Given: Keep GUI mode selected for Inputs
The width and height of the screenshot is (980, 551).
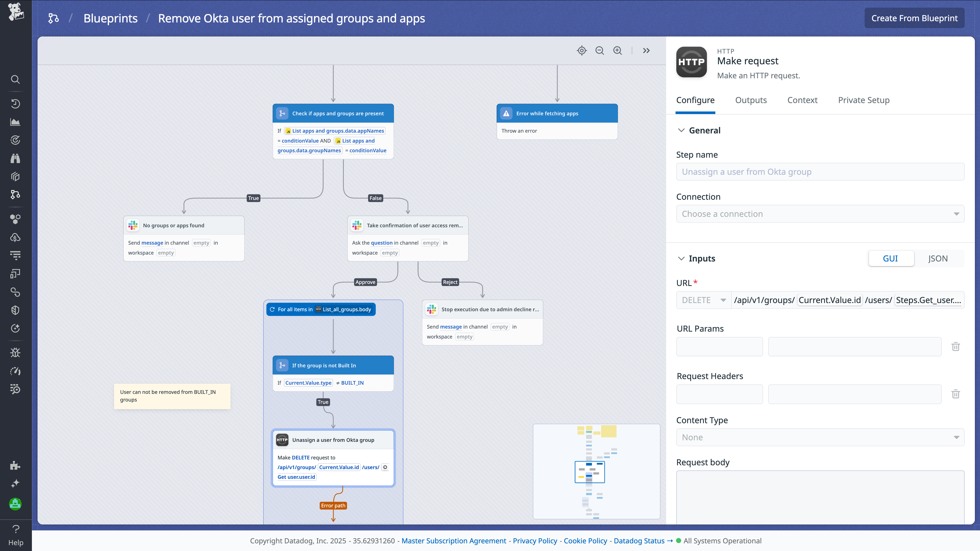Looking at the screenshot, I should coord(891,258).
